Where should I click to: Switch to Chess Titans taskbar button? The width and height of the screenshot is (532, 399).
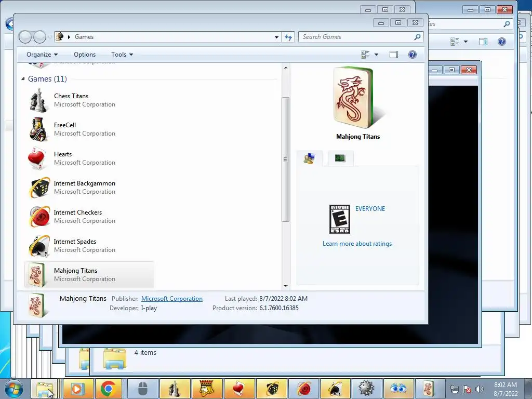pos(175,389)
